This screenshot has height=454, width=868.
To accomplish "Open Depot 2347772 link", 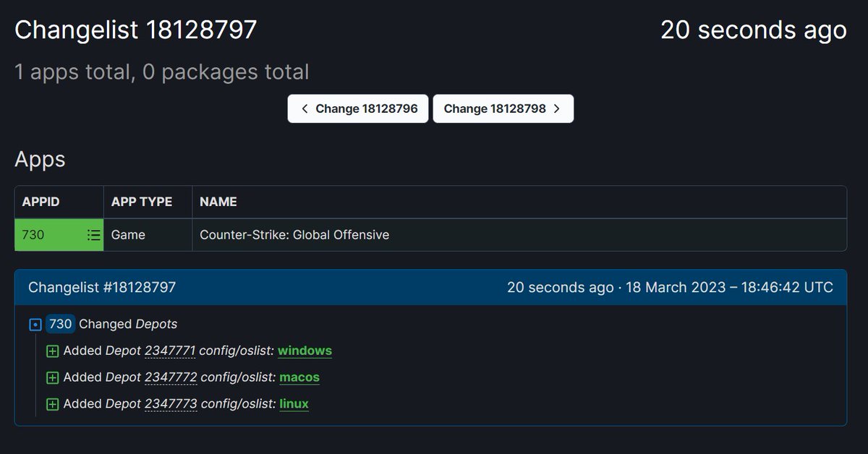I will (x=171, y=377).
